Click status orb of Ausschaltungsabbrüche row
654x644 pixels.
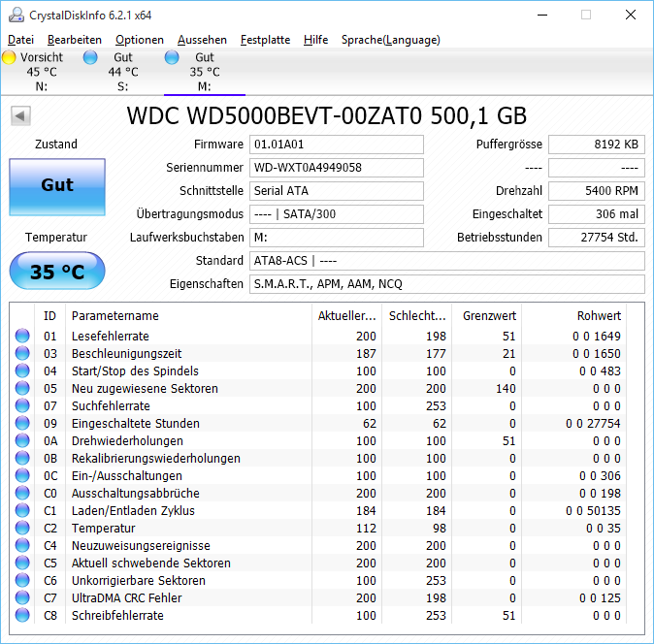click(22, 493)
